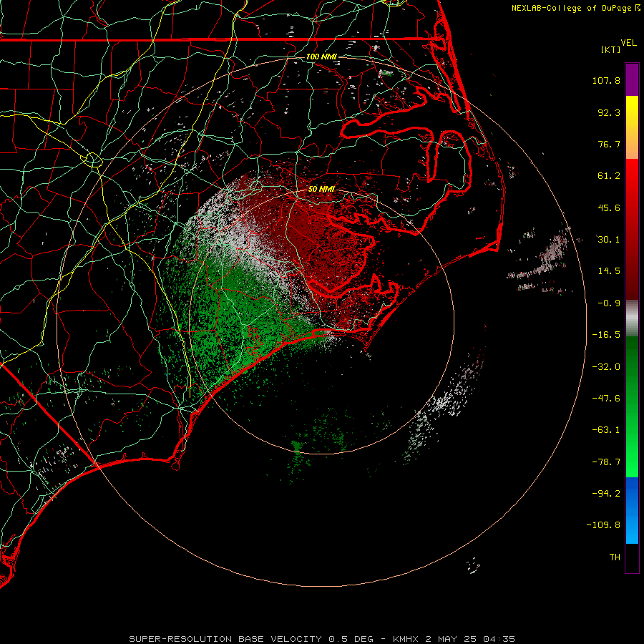The height and width of the screenshot is (644, 644).
Task: Select the -94.2 legend value
Action: pyautogui.click(x=606, y=493)
